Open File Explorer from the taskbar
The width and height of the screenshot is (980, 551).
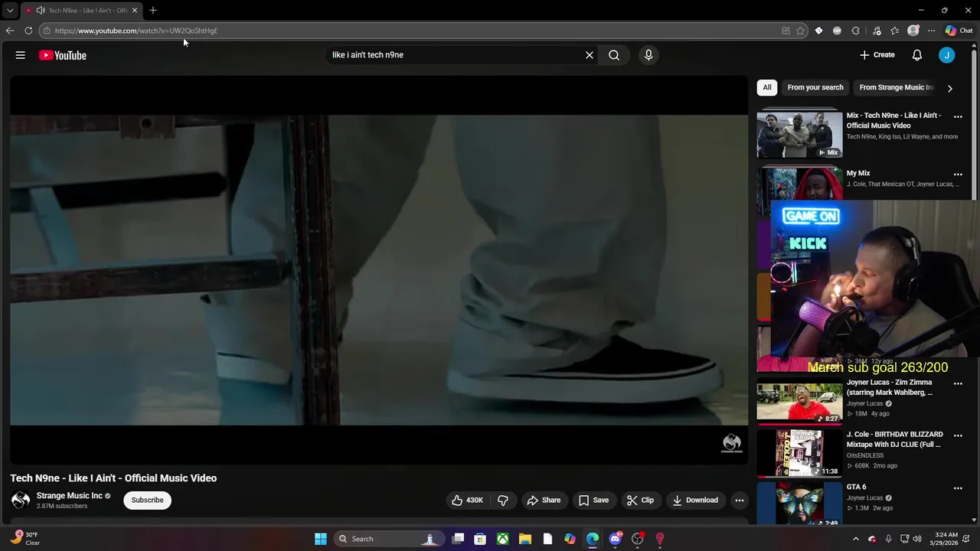(525, 539)
